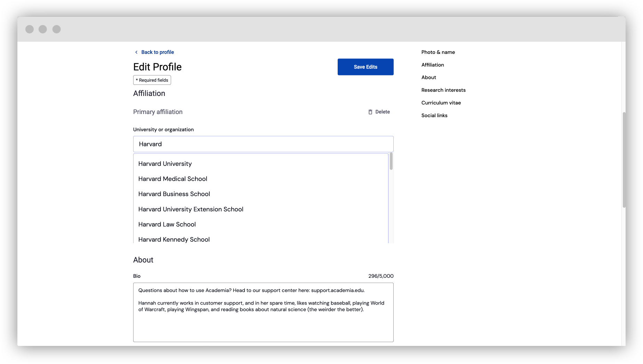Viewport: 643px width, 364px height.
Task: Navigate to the About section
Action: (x=428, y=77)
